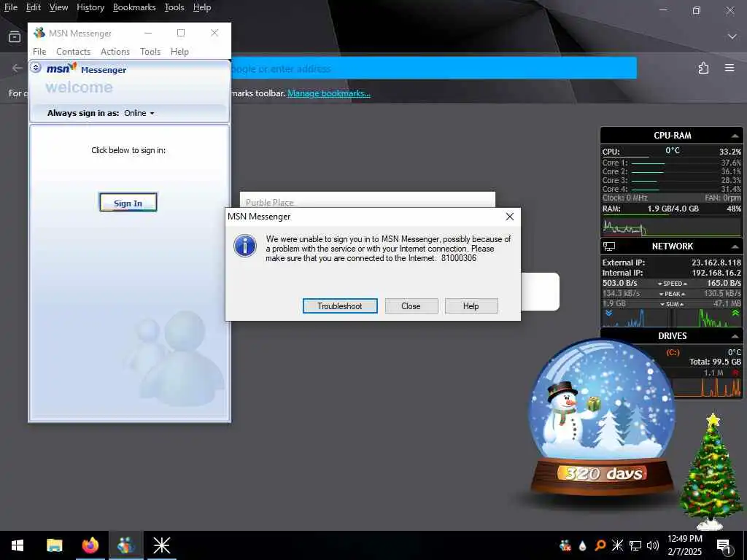Open the MSN Messenger Actions menu
Viewport: 747px width, 560px height.
(x=115, y=52)
